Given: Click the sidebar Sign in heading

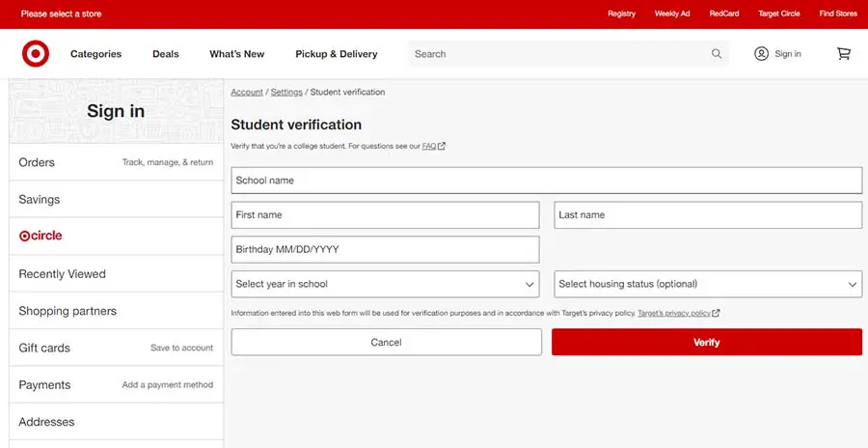Looking at the screenshot, I should [x=116, y=111].
